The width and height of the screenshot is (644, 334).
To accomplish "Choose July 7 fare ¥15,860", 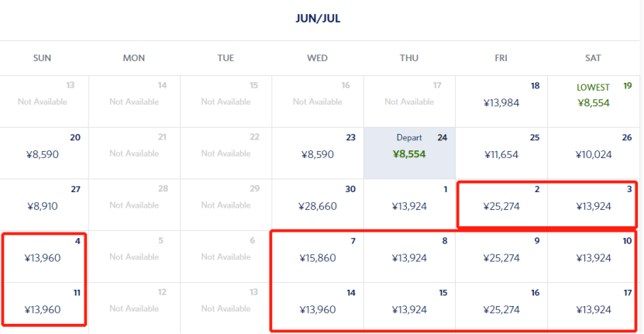I will coord(318,257).
